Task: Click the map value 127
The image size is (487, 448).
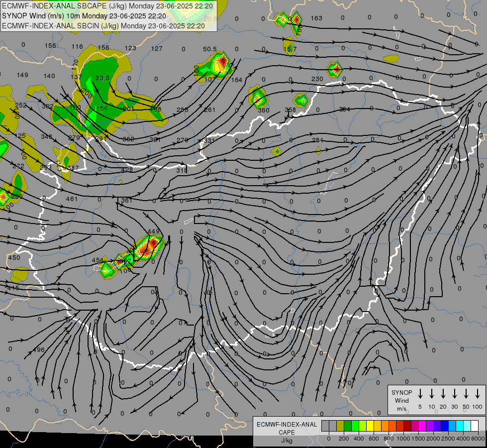Action: (157, 48)
